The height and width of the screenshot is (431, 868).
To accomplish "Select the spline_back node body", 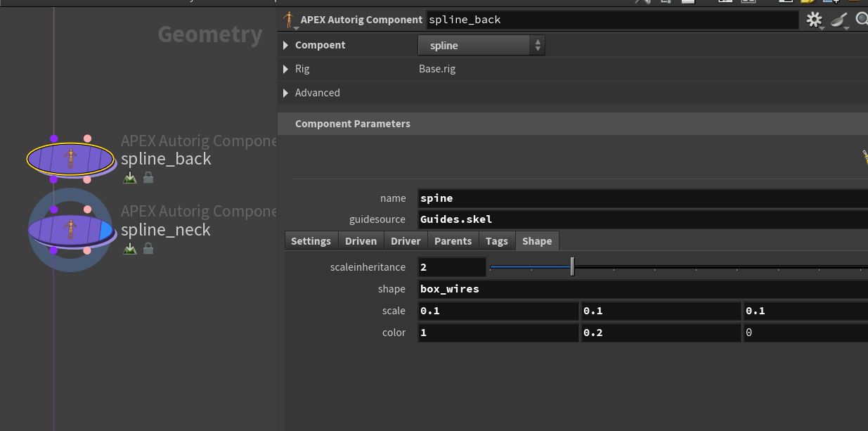I will coord(70,159).
